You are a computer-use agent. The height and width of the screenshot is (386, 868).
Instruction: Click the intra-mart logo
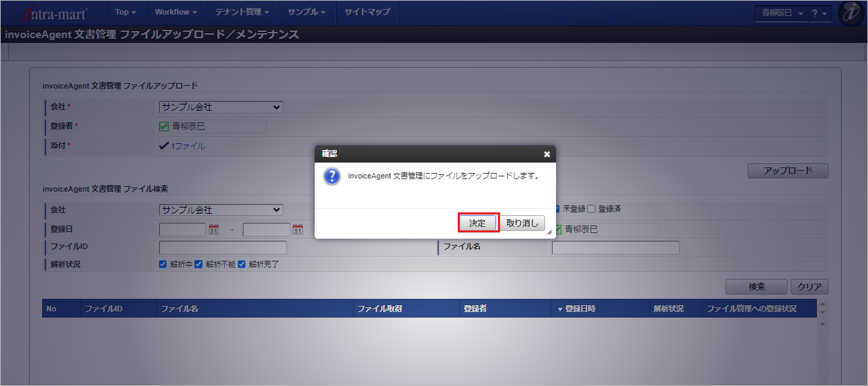[54, 12]
